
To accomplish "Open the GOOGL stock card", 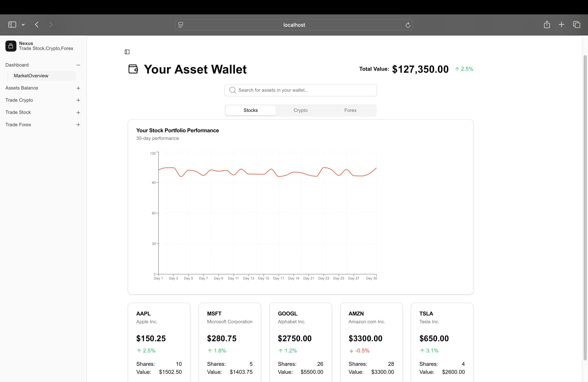I will [300, 342].
